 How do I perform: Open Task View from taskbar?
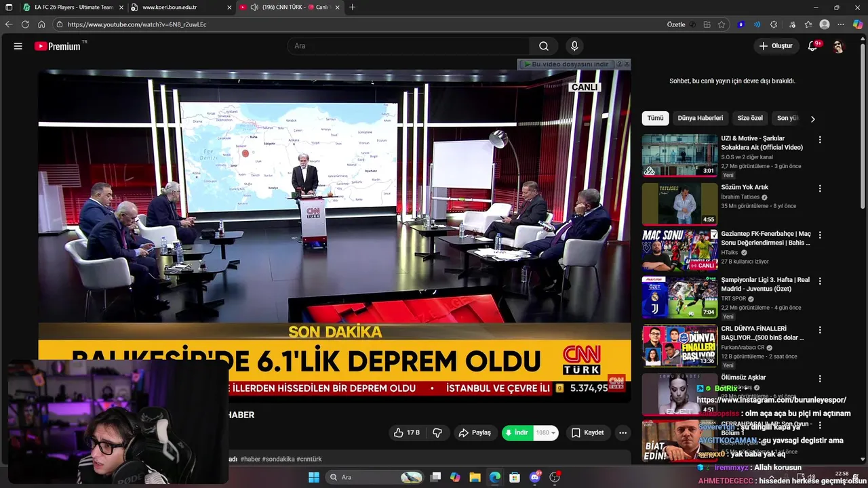[x=435, y=477]
